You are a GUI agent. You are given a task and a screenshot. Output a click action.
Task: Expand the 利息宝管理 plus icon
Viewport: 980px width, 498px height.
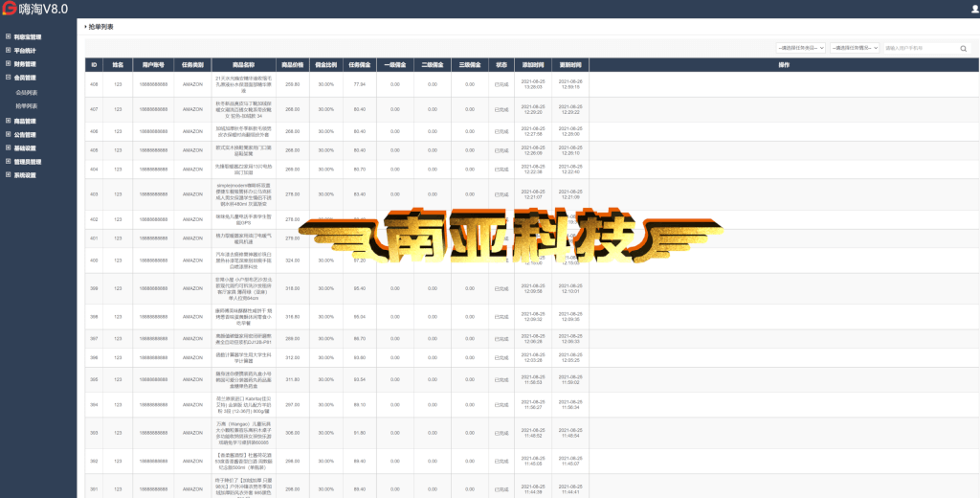click(8, 37)
